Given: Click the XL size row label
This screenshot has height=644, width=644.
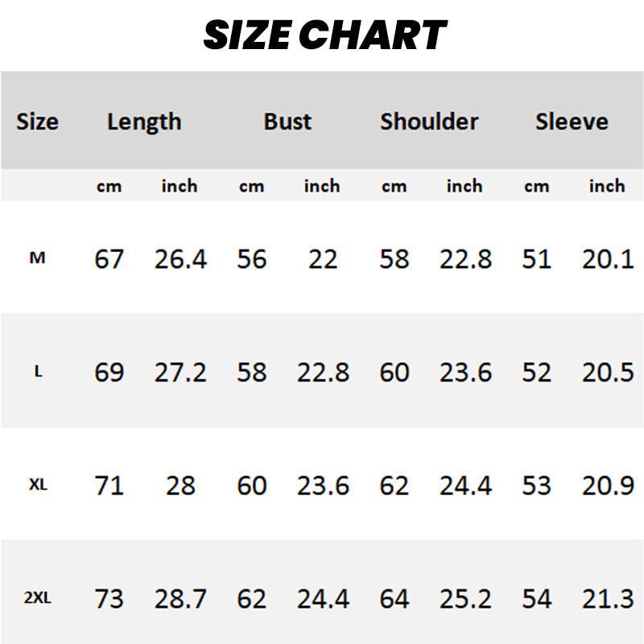Looking at the screenshot, I should tap(38, 486).
